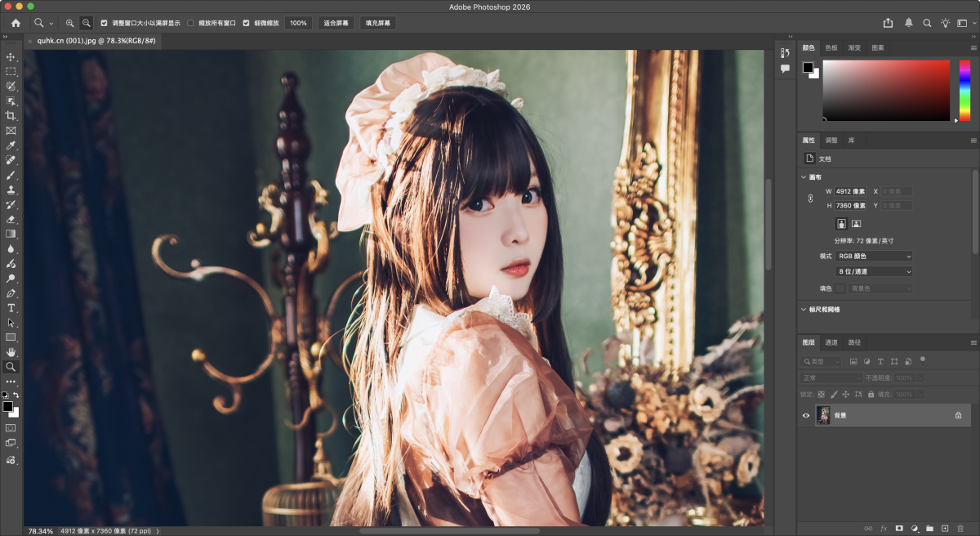Collapse the 画布 section
The width and height of the screenshot is (980, 536).
[804, 176]
